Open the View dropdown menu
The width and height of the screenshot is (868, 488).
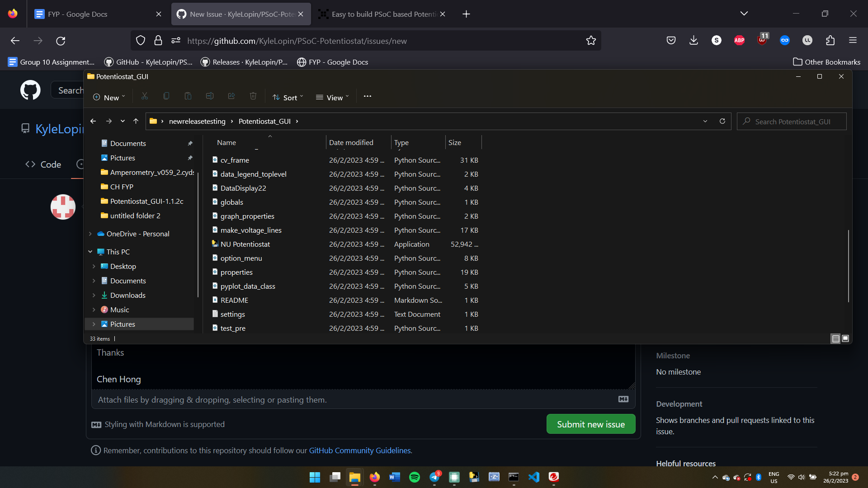(x=333, y=97)
